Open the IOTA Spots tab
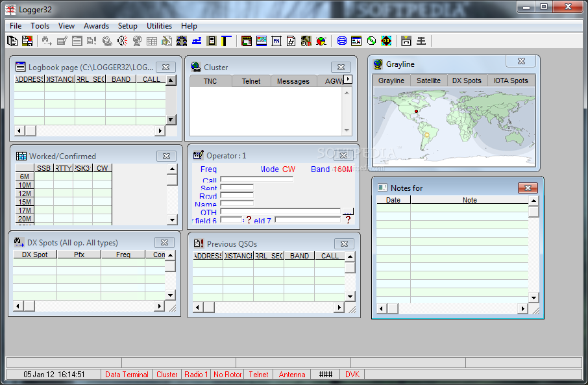Viewport: 588px width, 385px height. (x=511, y=81)
